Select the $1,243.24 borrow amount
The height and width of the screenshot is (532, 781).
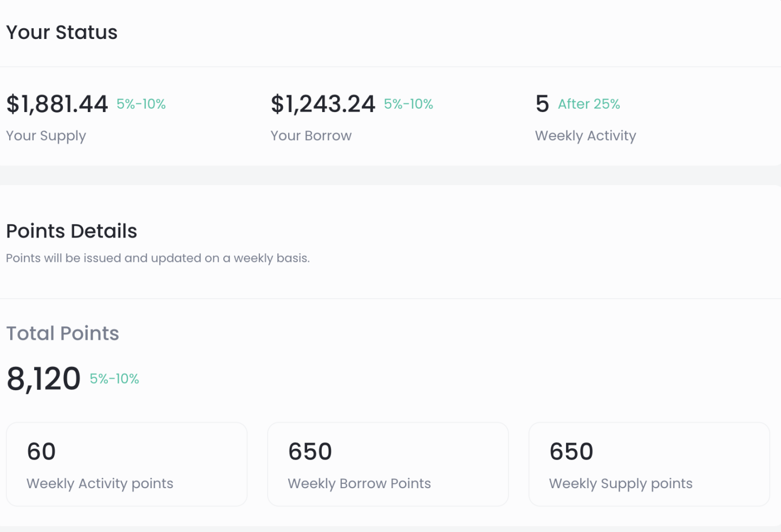click(323, 104)
